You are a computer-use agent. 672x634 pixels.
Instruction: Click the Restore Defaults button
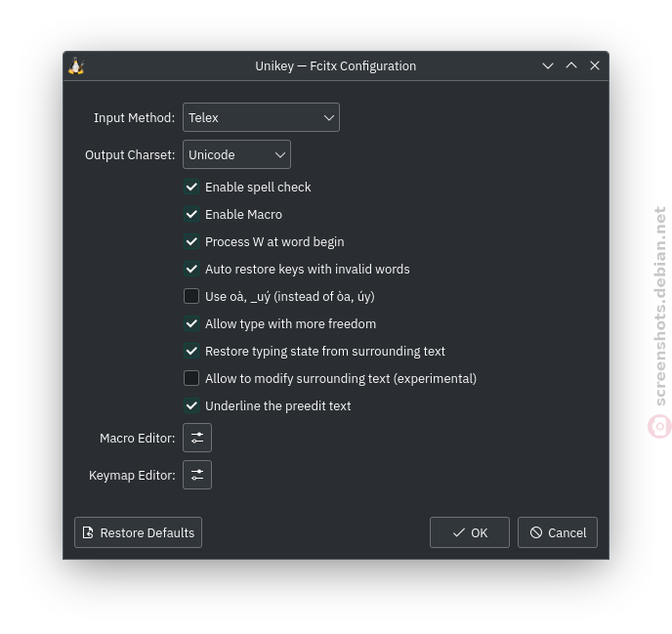[x=138, y=532]
